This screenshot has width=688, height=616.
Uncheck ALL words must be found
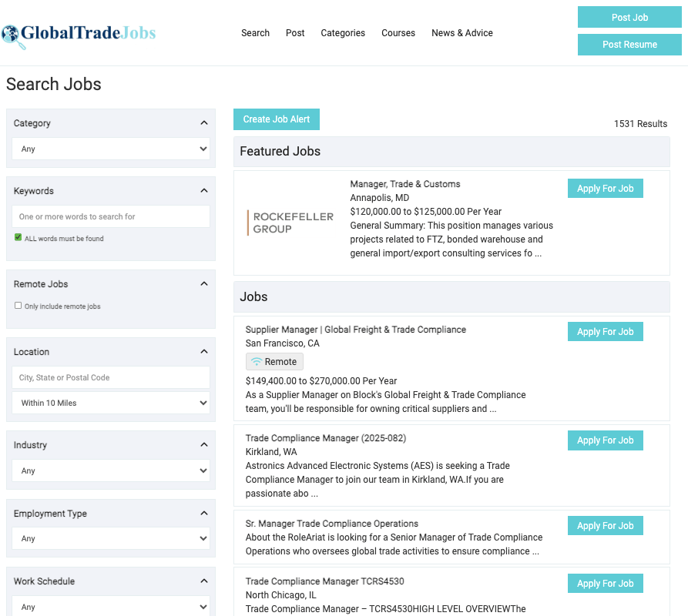click(18, 237)
